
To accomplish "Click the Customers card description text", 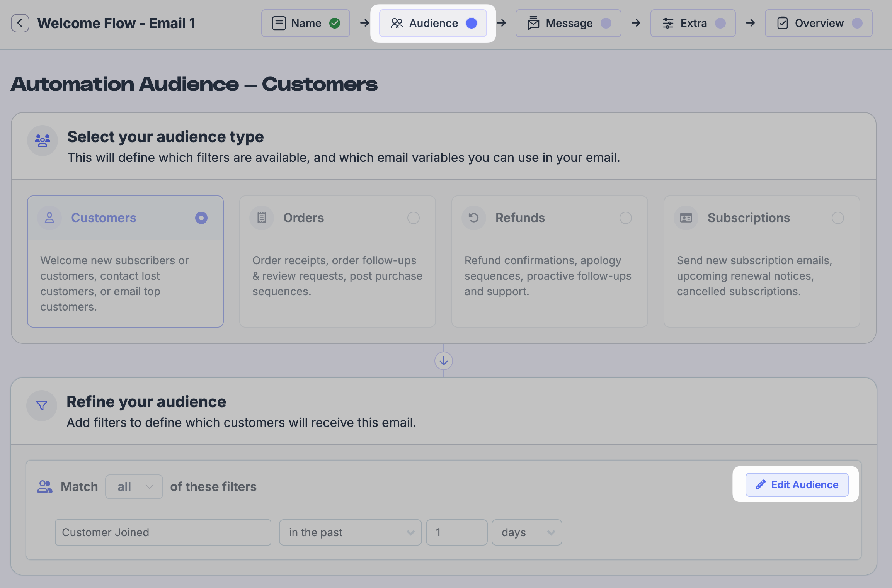I will tap(114, 284).
